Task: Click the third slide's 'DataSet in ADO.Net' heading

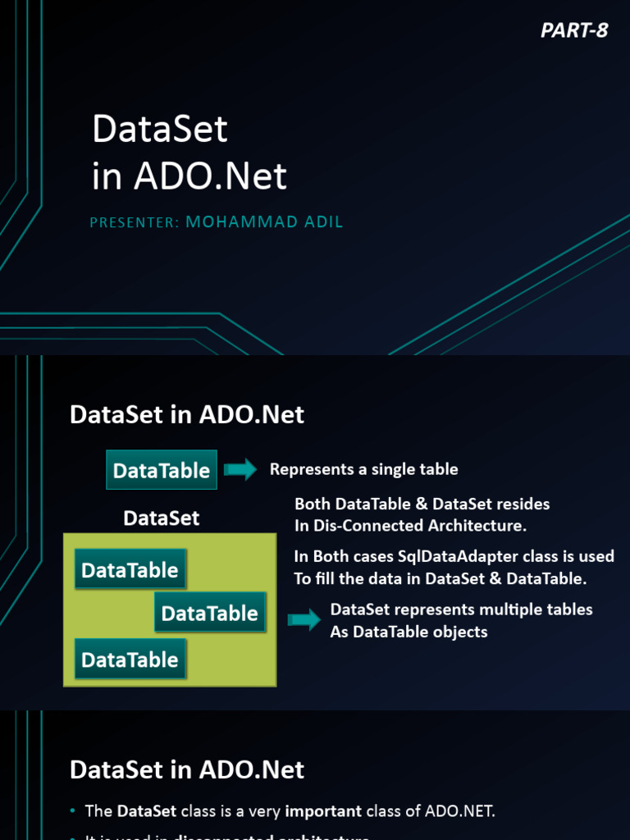Action: pyautogui.click(x=187, y=769)
